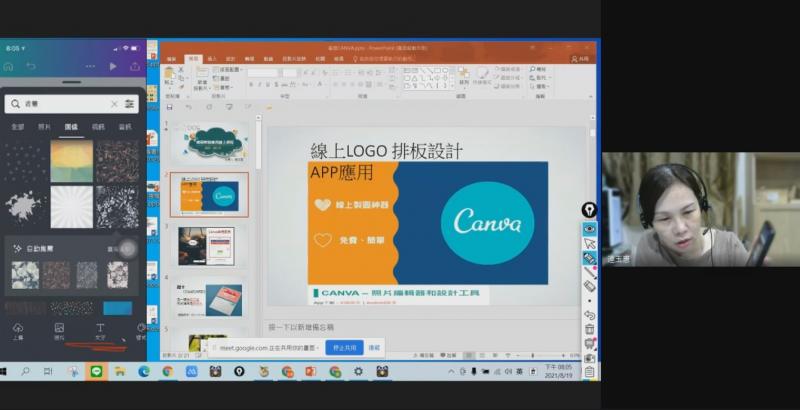800x410 pixels.
Task: Click the 隱藏 hide link in sharing bar
Action: 374,348
